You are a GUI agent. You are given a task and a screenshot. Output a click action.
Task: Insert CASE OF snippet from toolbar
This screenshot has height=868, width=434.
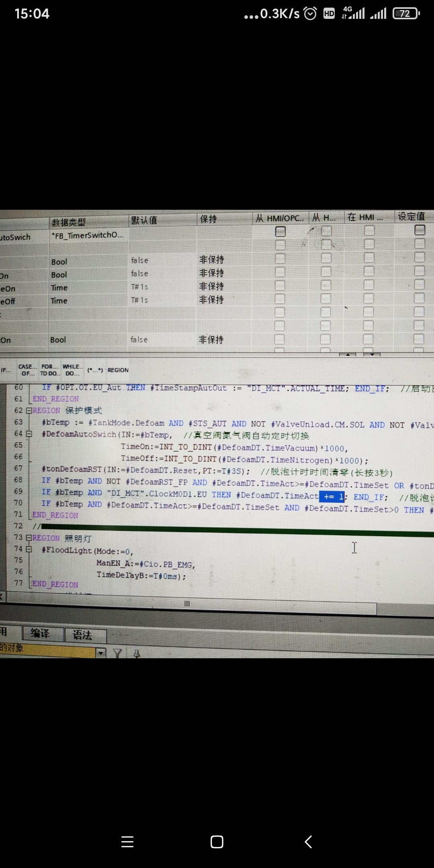(x=27, y=370)
